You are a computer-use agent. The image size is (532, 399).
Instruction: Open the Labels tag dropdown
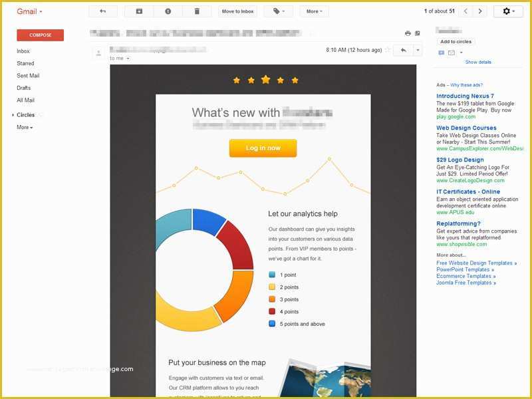[278, 11]
